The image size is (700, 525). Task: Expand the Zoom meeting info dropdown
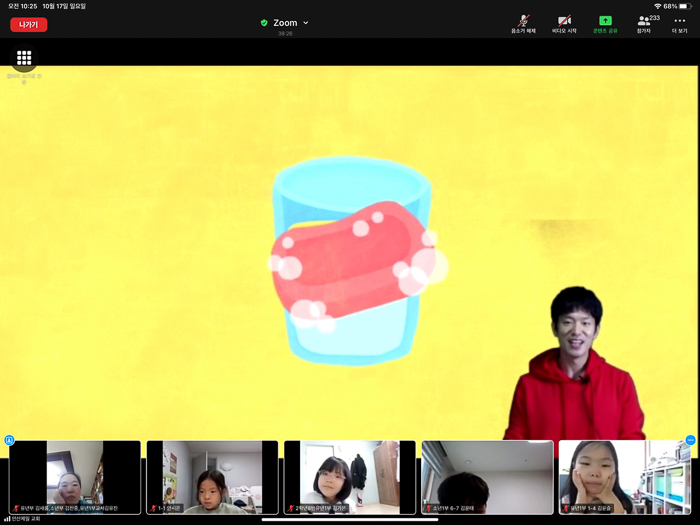[306, 23]
